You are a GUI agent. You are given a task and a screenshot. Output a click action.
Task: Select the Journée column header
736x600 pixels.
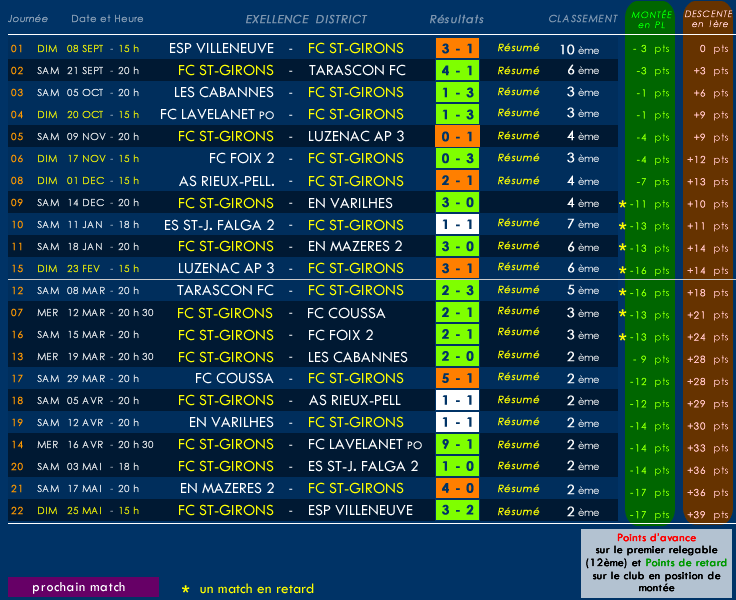pos(28,19)
